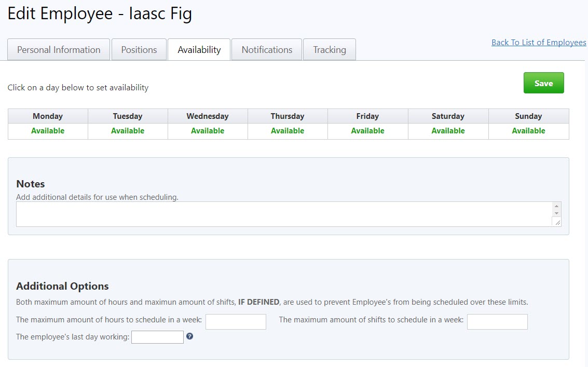
Task: Click the maximum weekly hours field
Action: (x=236, y=322)
